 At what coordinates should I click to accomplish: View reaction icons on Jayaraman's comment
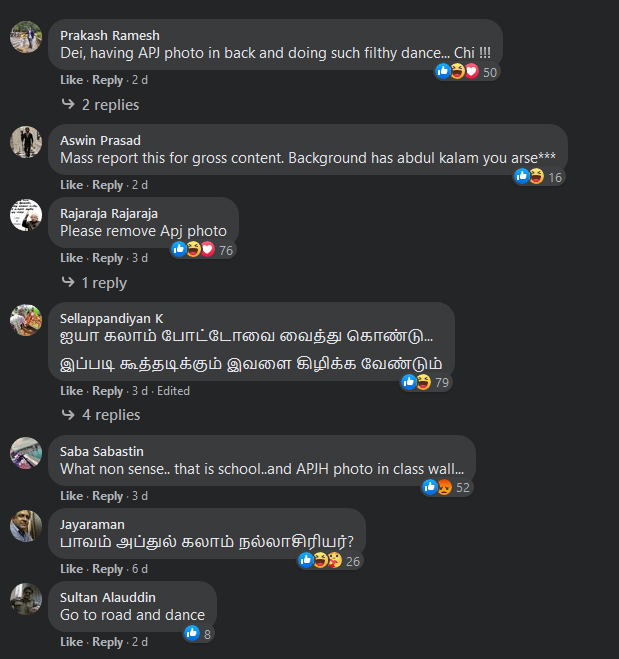click(x=330, y=561)
